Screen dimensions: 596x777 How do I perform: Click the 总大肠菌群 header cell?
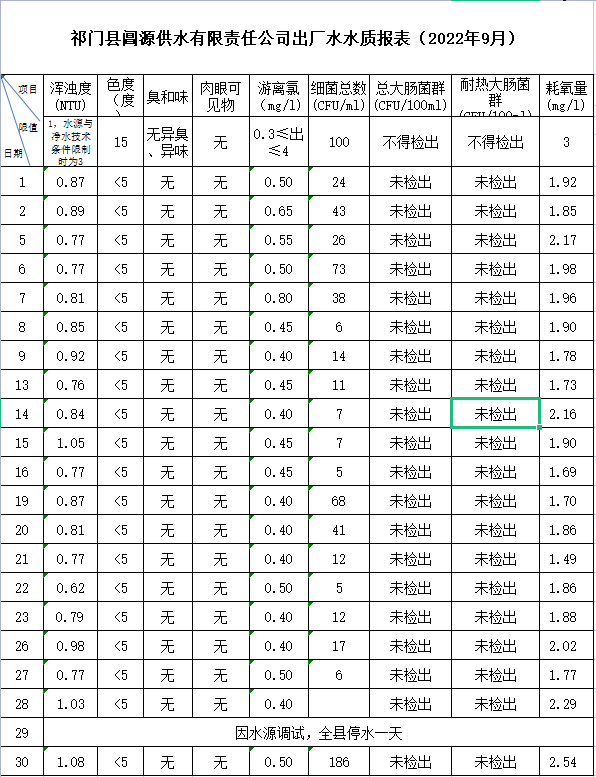coord(410,96)
